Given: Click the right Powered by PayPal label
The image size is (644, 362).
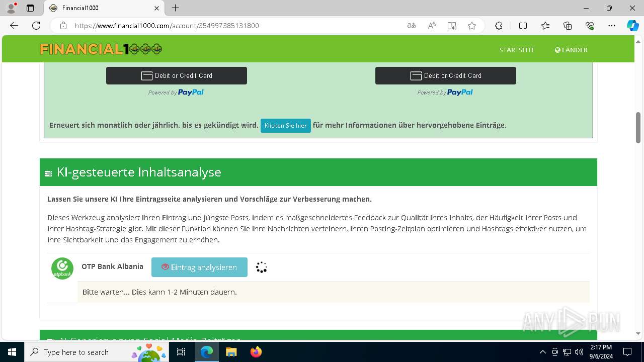Looking at the screenshot, I should (445, 93).
